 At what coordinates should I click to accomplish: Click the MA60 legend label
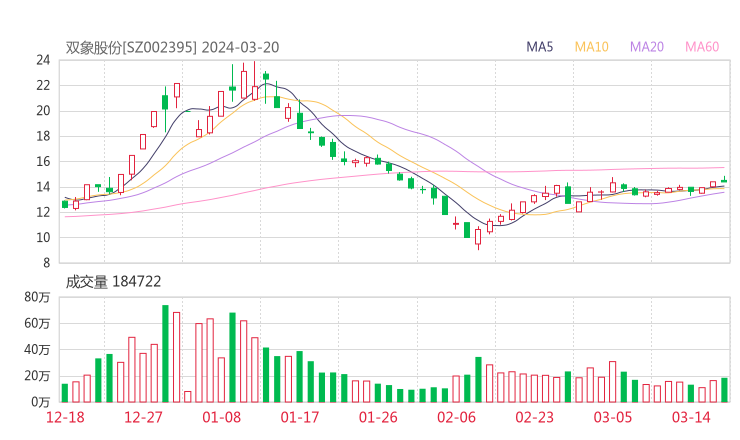[x=702, y=47]
